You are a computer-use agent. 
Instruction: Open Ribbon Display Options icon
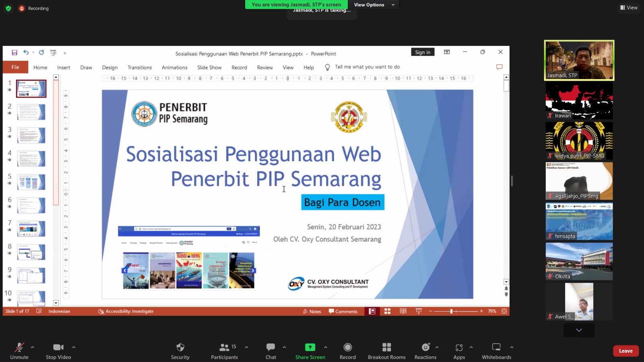447,52
